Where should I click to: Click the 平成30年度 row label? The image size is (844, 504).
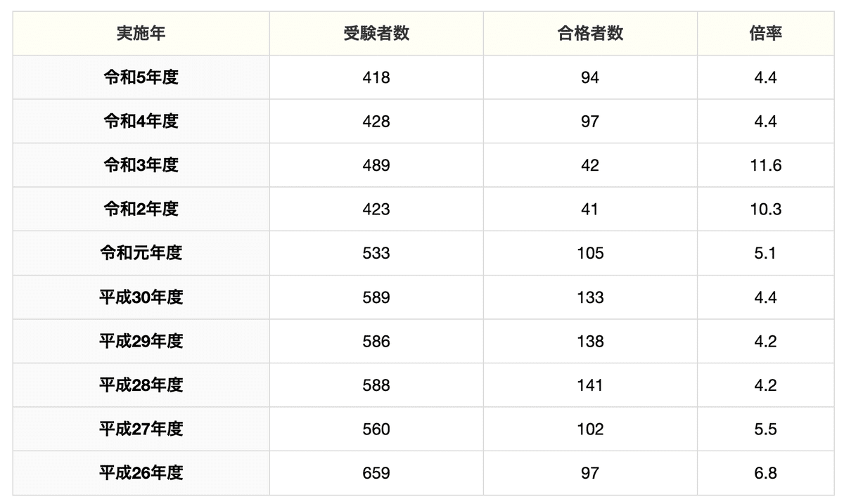(x=141, y=297)
